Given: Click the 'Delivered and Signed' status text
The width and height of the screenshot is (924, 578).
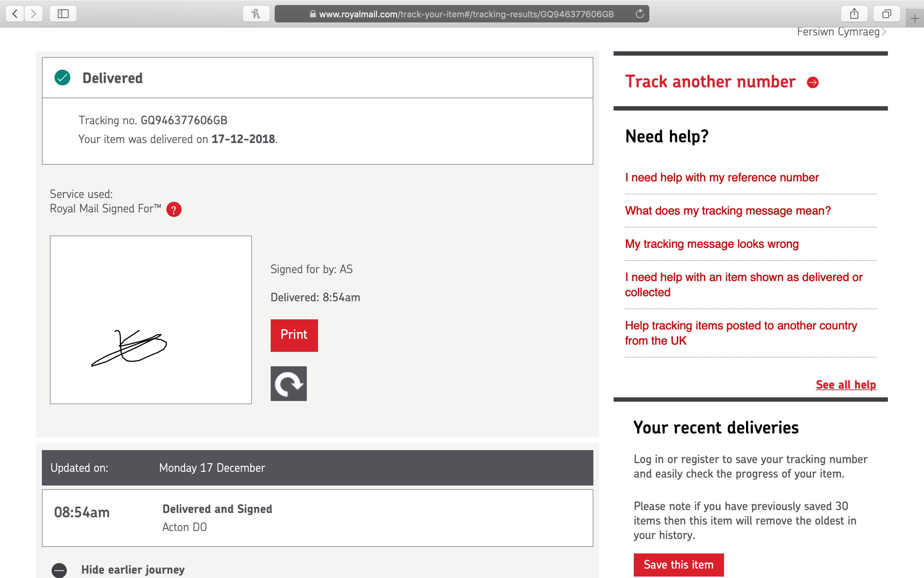Looking at the screenshot, I should [217, 509].
